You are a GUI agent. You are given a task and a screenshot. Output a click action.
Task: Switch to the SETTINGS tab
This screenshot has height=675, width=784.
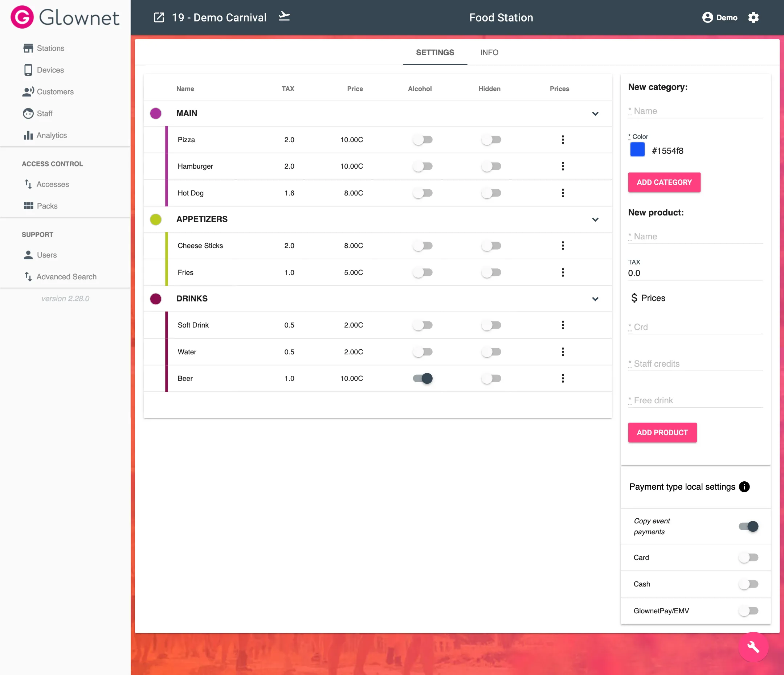click(435, 53)
